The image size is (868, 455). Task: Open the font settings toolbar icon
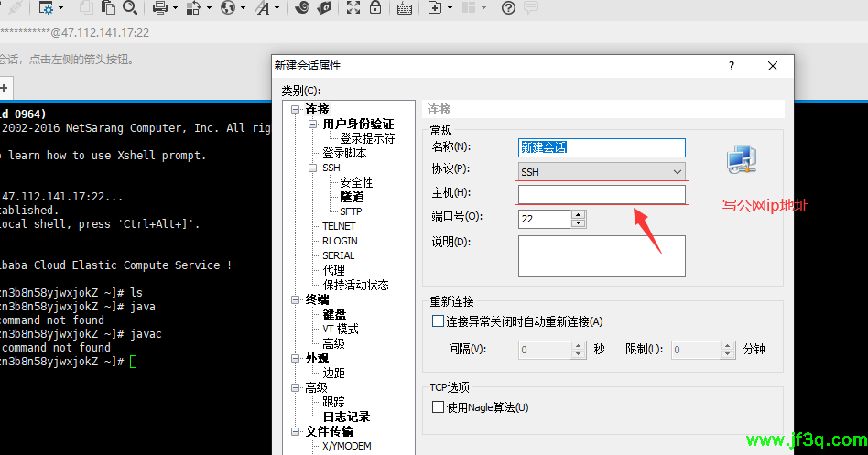point(263,8)
